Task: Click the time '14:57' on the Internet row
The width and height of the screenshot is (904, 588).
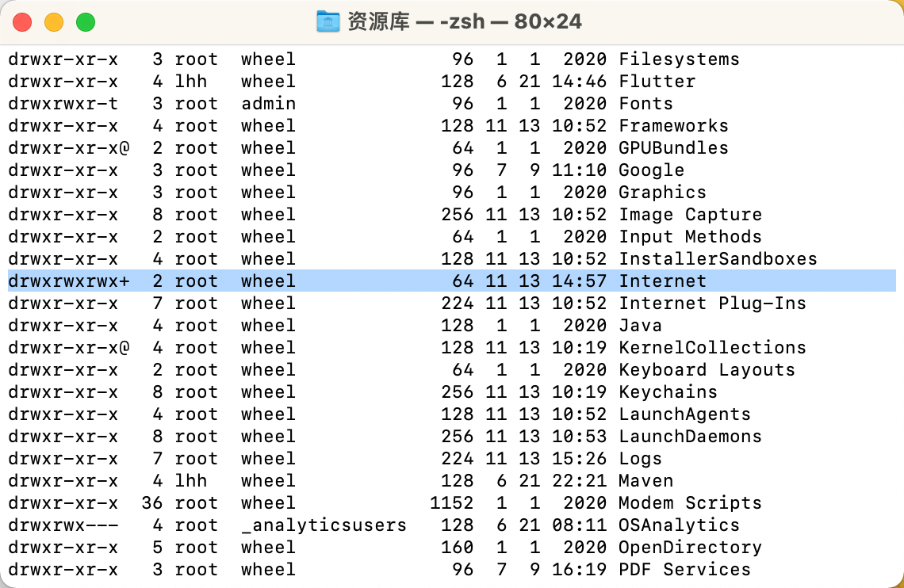Action: coord(579,281)
